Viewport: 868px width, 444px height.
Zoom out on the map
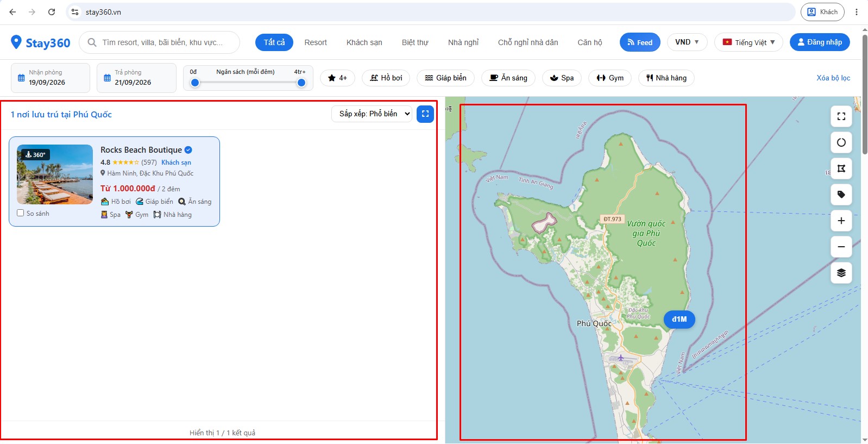841,247
